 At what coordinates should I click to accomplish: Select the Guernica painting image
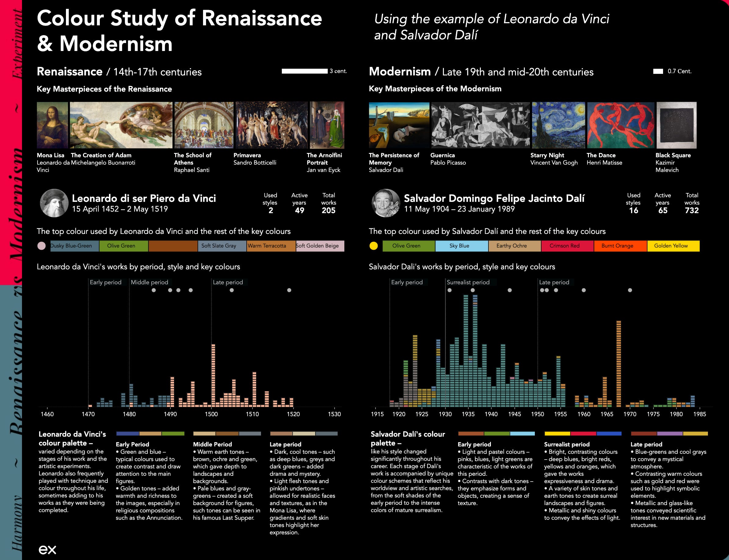pyautogui.click(x=480, y=125)
